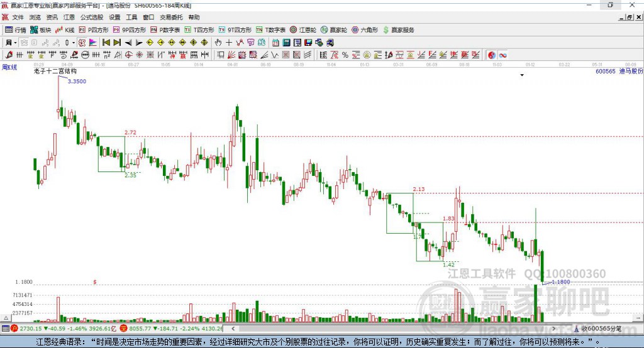Open the calendar icon in toolbar
644x348 pixels.
point(275,43)
